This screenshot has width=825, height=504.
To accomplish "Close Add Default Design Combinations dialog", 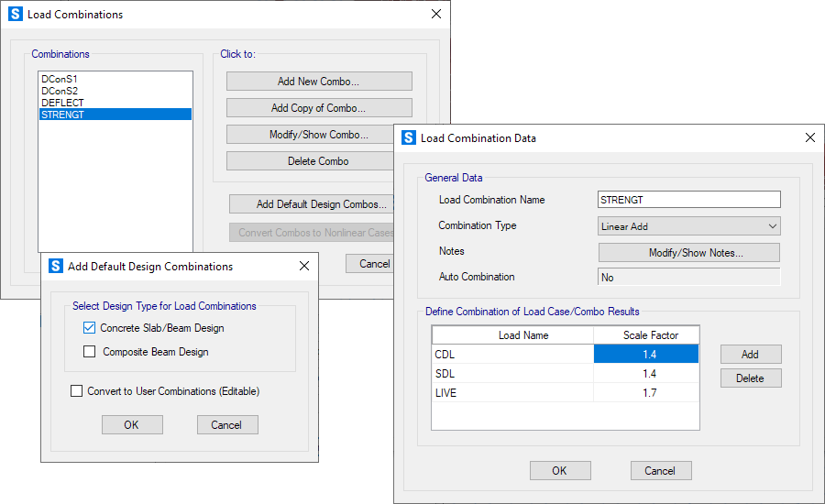I will coord(304,266).
